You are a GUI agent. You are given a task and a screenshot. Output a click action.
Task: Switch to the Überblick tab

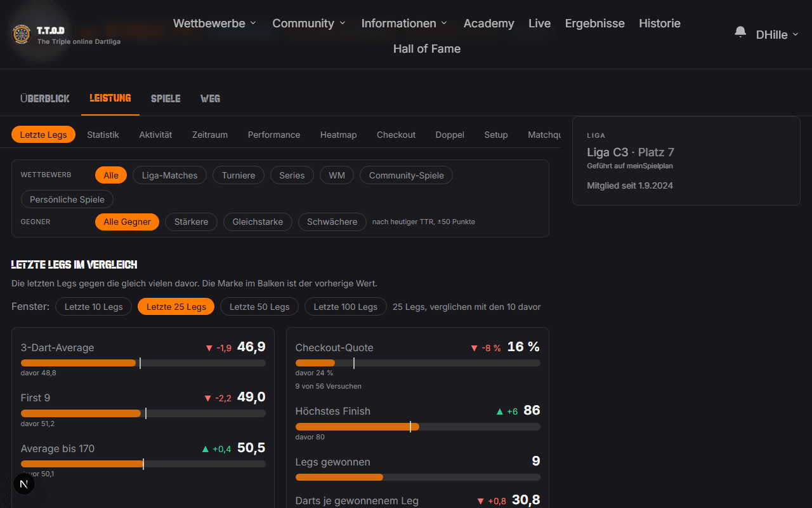[45, 98]
